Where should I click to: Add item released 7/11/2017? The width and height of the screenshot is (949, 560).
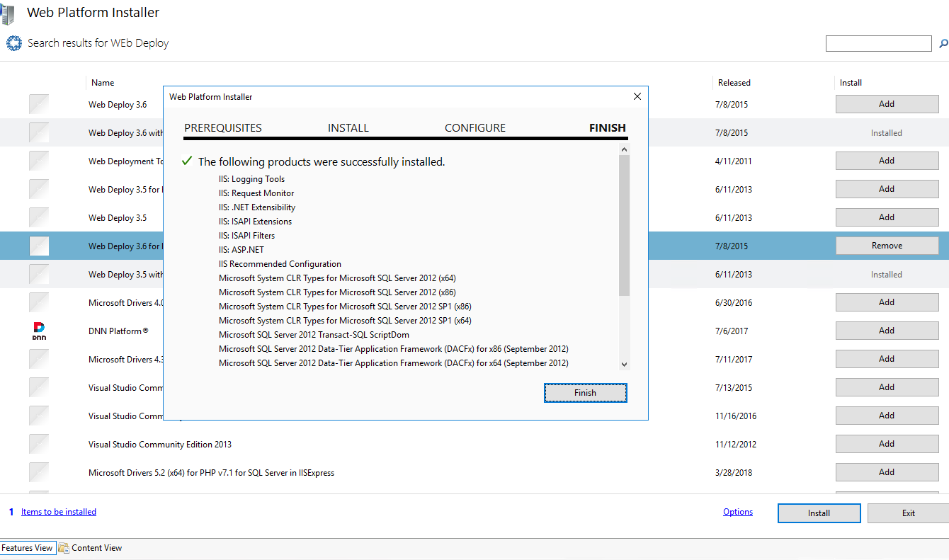pos(887,359)
